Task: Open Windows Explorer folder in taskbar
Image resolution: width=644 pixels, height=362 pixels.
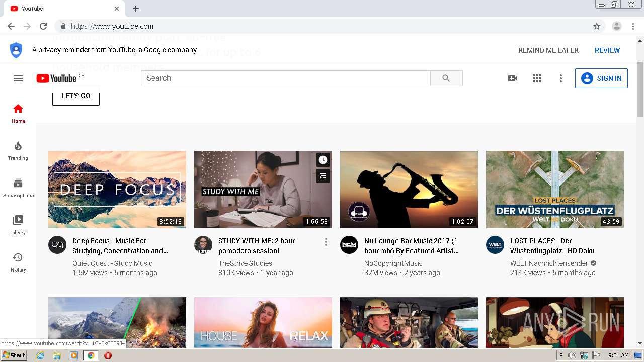Action: 57,355
